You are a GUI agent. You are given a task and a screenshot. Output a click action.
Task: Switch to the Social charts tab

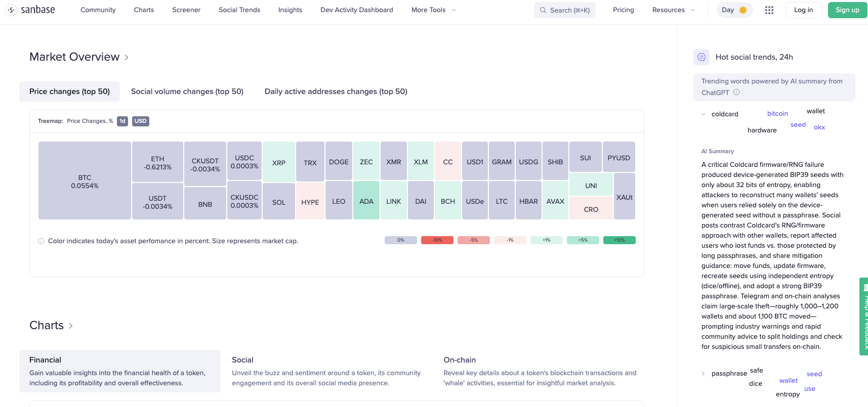point(326,371)
